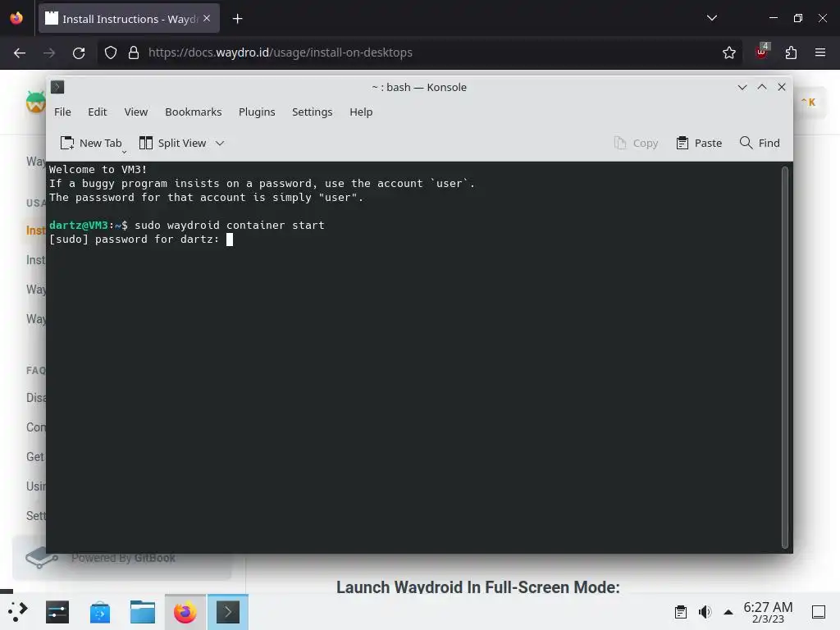Image resolution: width=840 pixels, height=630 pixels.
Task: Open Dolphin file manager from taskbar
Action: (x=143, y=612)
